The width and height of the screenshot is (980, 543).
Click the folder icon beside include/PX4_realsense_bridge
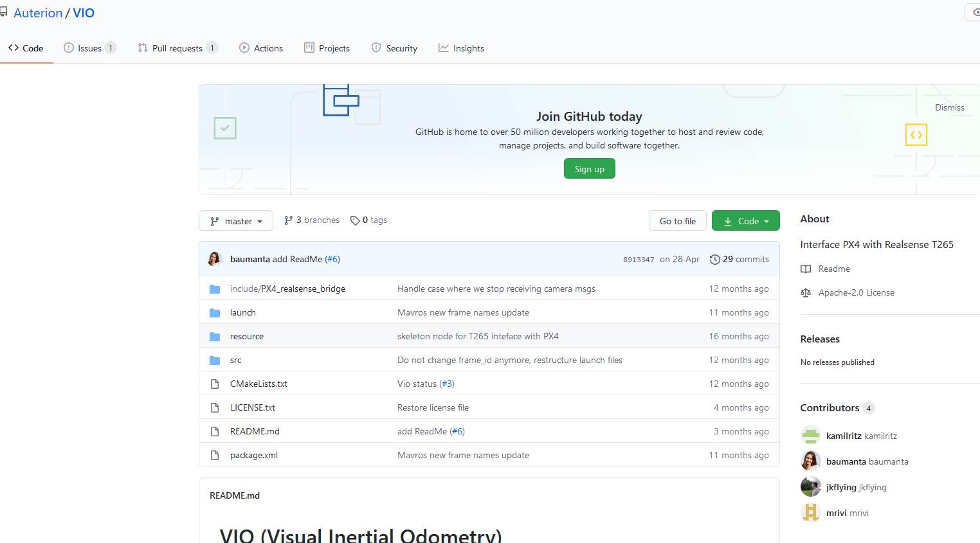pyautogui.click(x=215, y=289)
